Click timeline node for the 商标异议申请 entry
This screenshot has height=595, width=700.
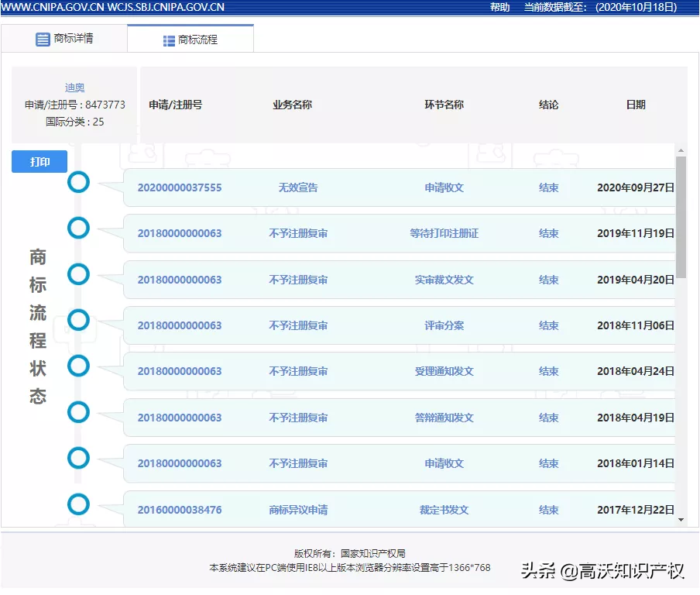78,504
